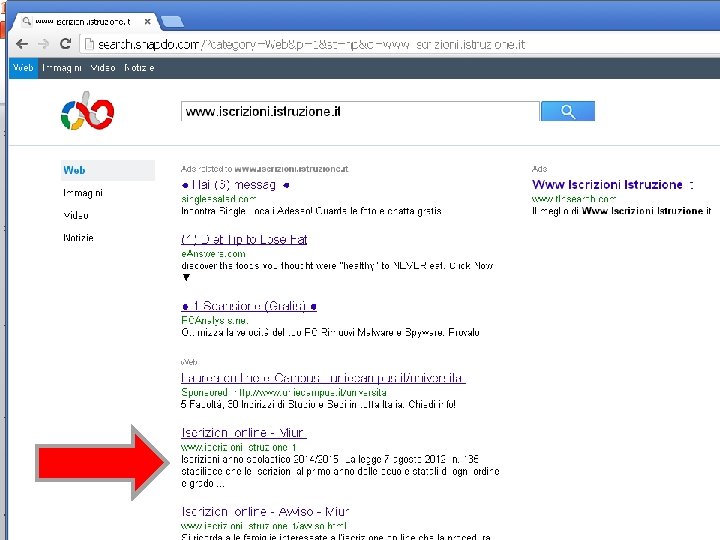The image size is (720, 540).
Task: Reload the page with the refresh icon
Action: click(x=65, y=44)
